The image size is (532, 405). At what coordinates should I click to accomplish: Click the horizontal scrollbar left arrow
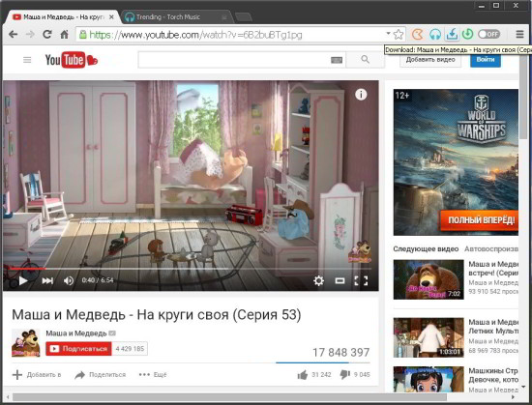click(x=8, y=397)
